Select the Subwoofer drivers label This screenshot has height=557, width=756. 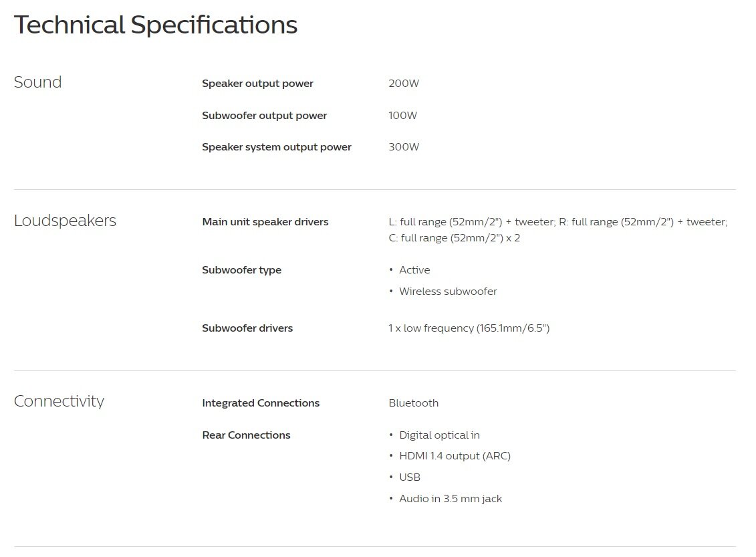pos(247,328)
